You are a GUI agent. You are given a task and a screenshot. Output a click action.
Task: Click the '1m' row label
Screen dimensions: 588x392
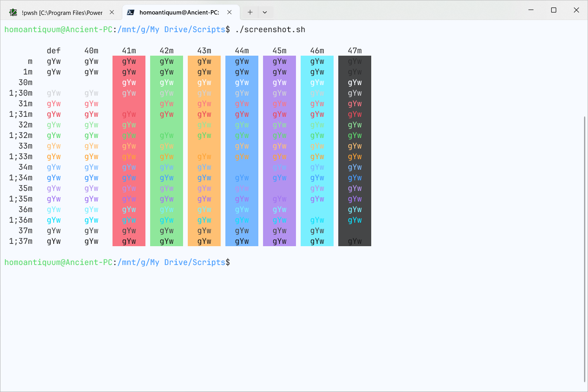(x=28, y=72)
